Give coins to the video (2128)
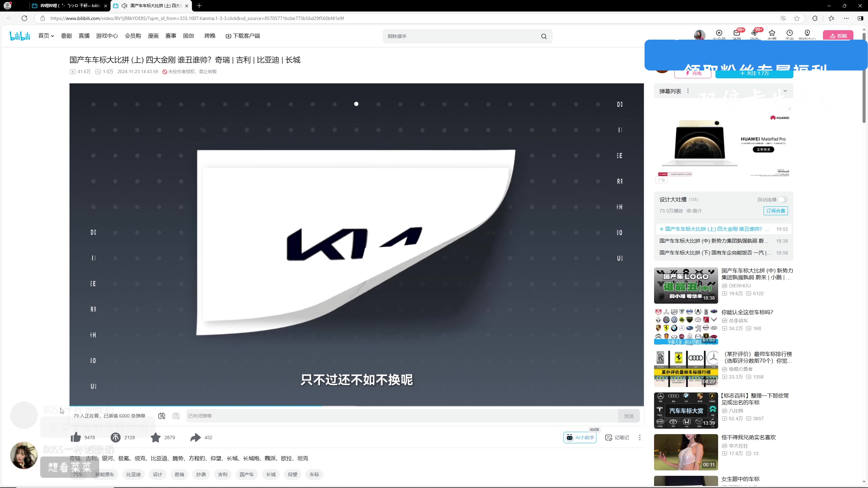 click(x=116, y=438)
